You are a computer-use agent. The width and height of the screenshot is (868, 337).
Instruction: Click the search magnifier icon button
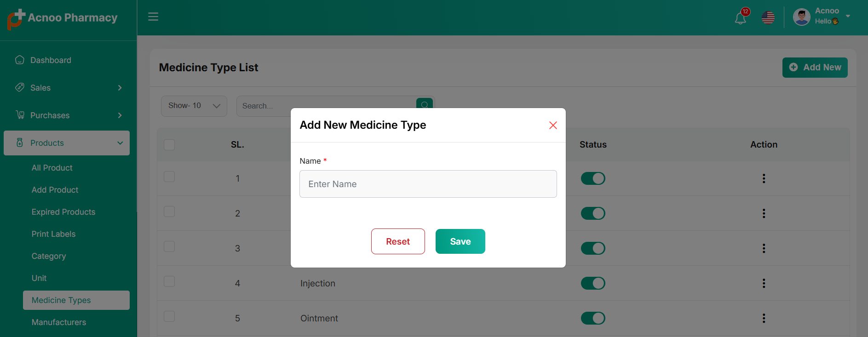pyautogui.click(x=425, y=103)
